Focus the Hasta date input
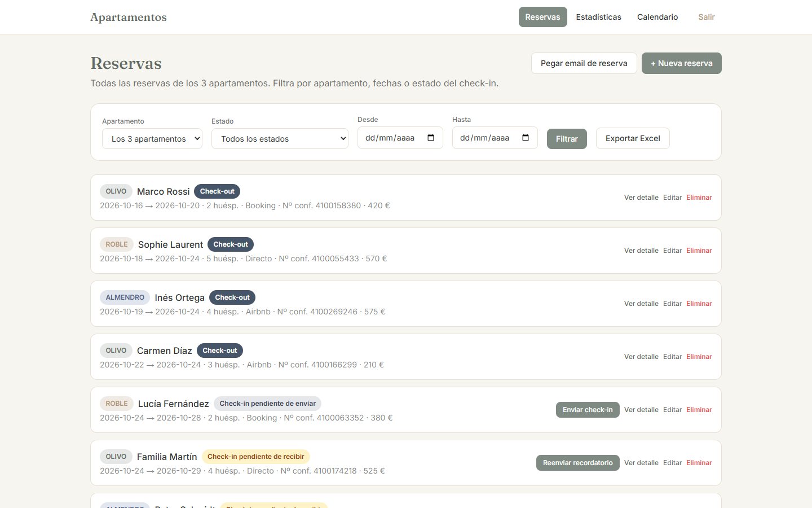 pos(495,138)
